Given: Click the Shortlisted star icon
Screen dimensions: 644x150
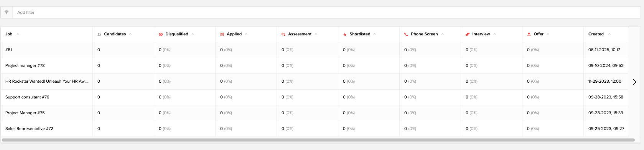Looking at the screenshot, I should [345, 34].
